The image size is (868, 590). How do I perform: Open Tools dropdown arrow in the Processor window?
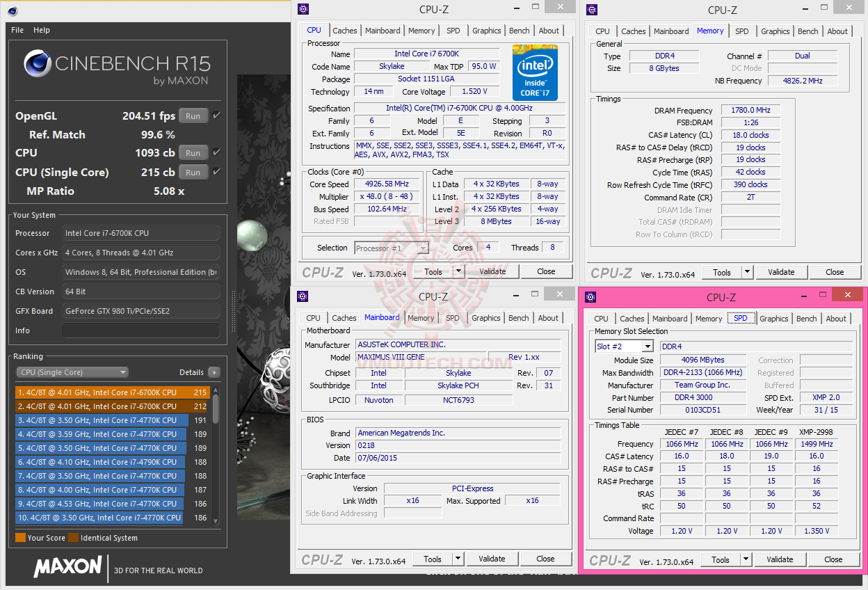[458, 271]
